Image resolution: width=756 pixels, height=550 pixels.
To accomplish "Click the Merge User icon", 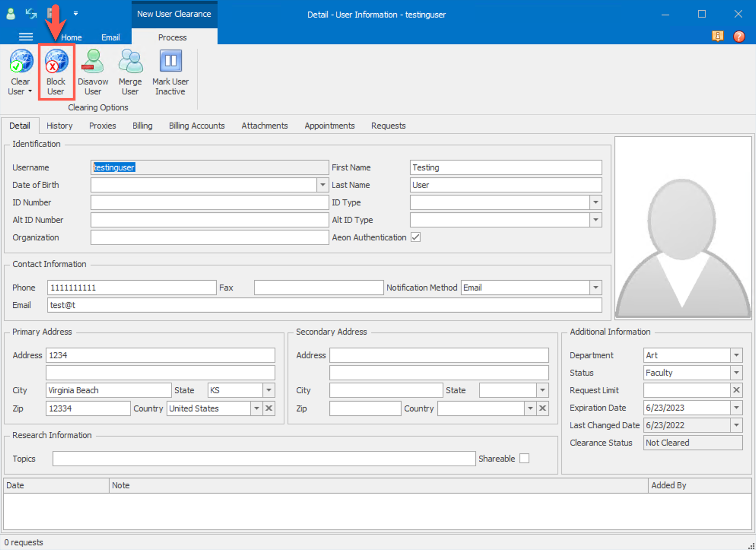I will (130, 61).
